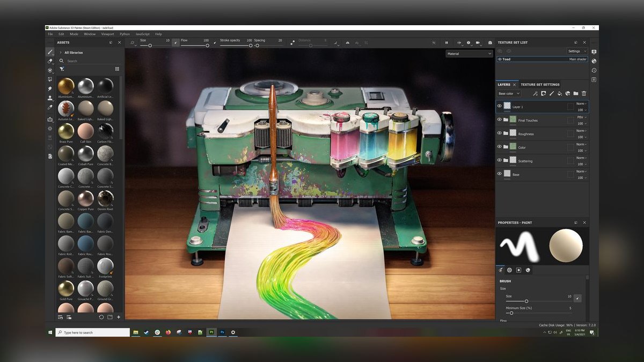Click the Assets search input field

90,61
